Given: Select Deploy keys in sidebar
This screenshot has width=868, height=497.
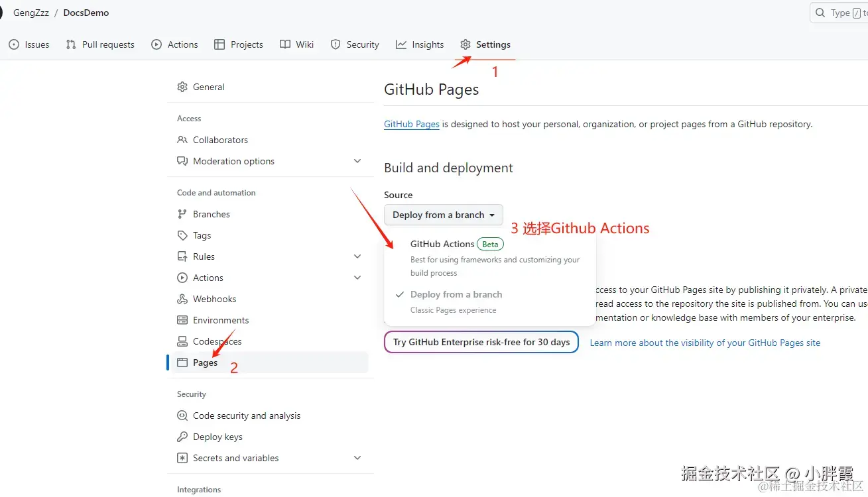Looking at the screenshot, I should [270, 437].
